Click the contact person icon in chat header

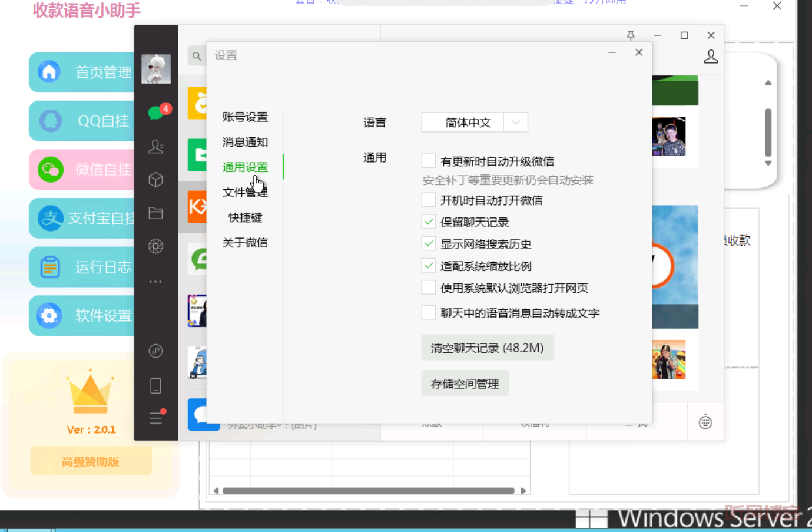tap(711, 57)
